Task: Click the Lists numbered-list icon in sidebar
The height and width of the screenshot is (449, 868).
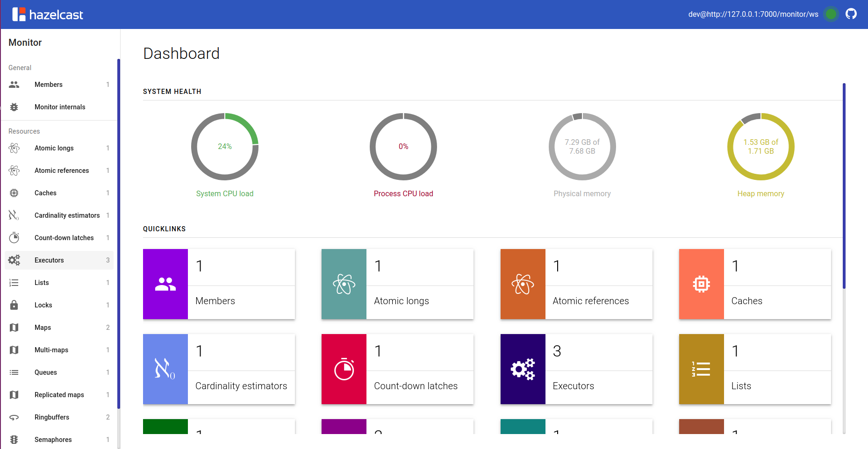Action: (x=14, y=283)
